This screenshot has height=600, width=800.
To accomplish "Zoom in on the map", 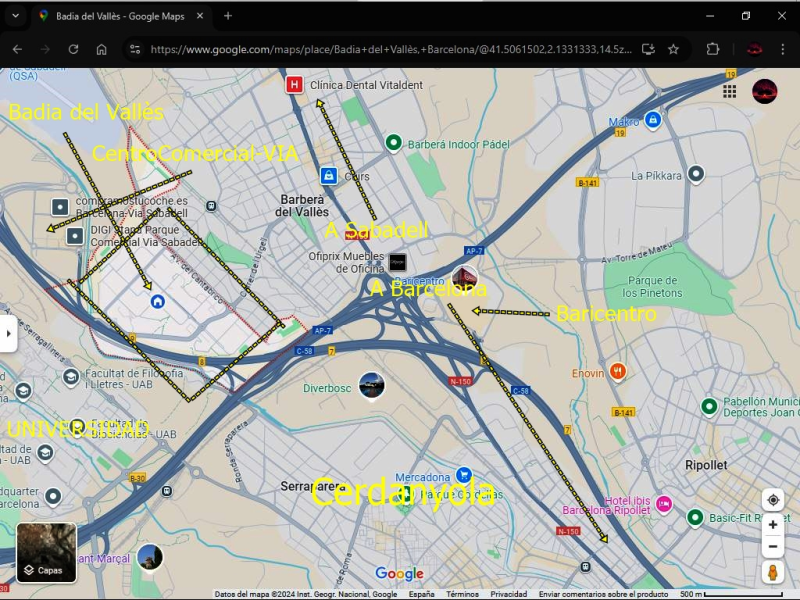I will click(x=773, y=524).
